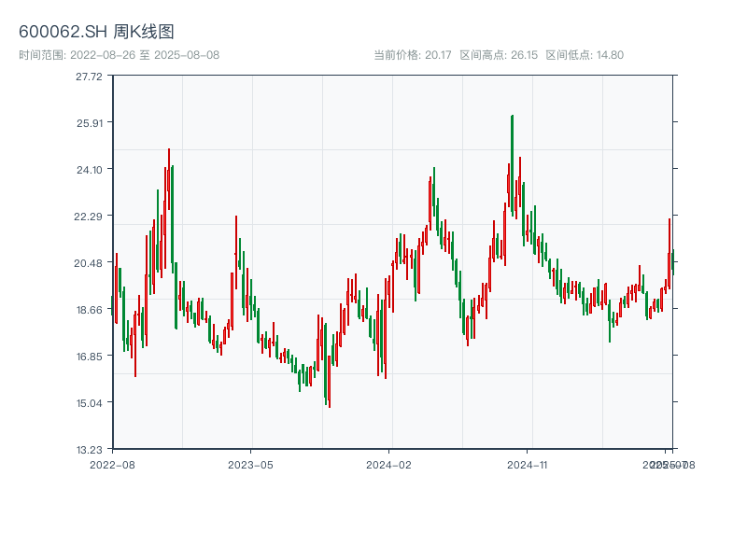
Task: Click the 区间高点: 26.15 label
Action: [x=499, y=55]
